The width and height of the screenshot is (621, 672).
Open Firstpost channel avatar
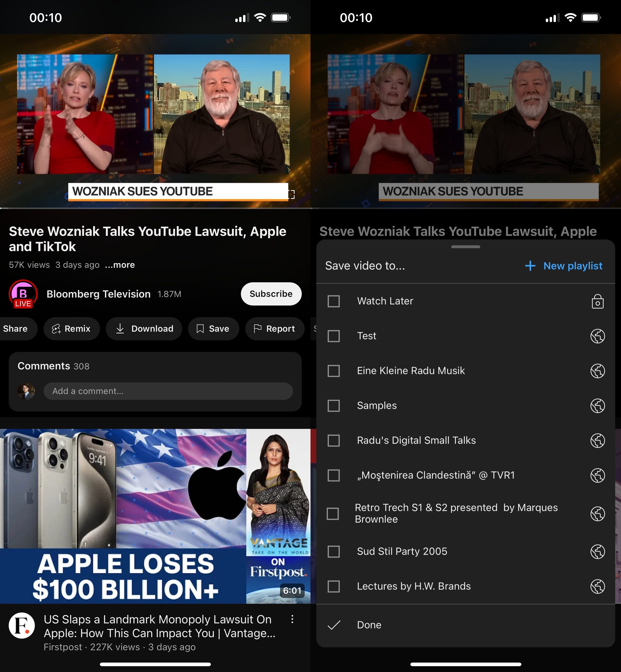(x=22, y=626)
